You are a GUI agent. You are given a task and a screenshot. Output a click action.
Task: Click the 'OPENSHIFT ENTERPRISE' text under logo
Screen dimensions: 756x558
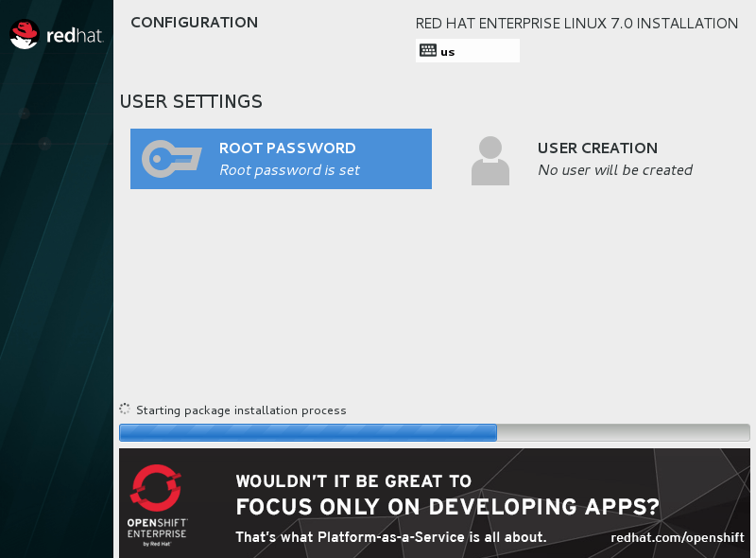coord(157,528)
